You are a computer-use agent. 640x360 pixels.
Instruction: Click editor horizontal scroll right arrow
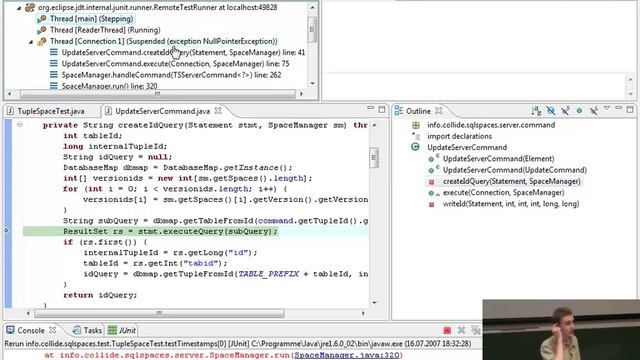click(x=363, y=313)
